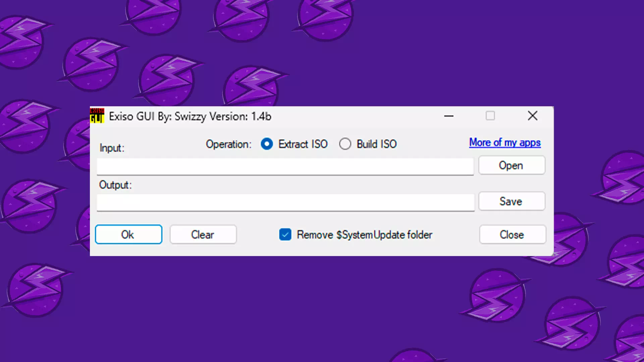
Task: Focus the Output path text field
Action: pos(285,202)
